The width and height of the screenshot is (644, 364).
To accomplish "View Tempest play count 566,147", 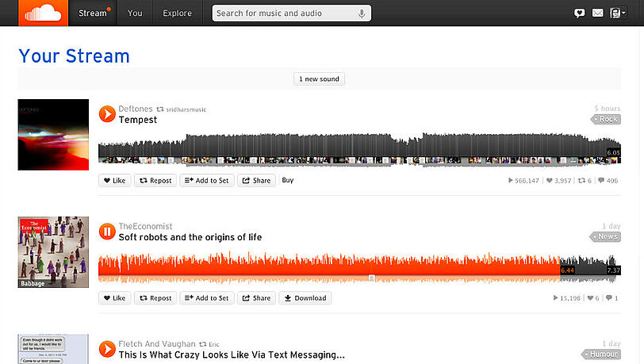I will click(523, 181).
